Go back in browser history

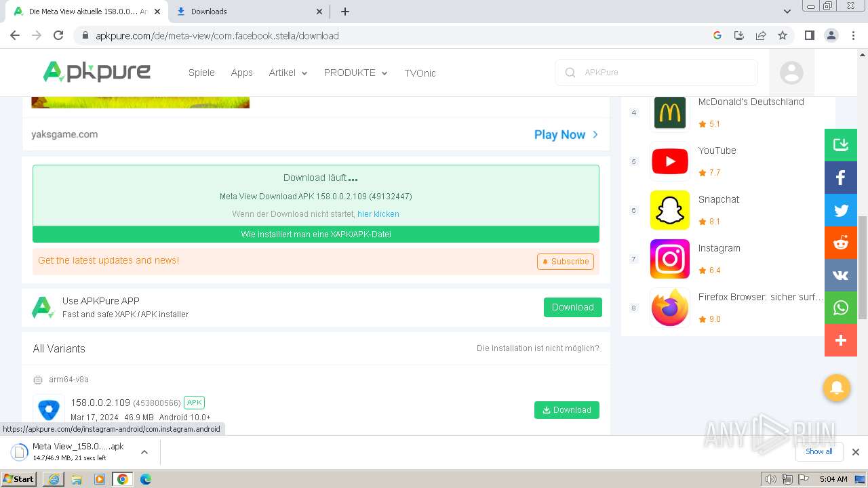coord(15,35)
